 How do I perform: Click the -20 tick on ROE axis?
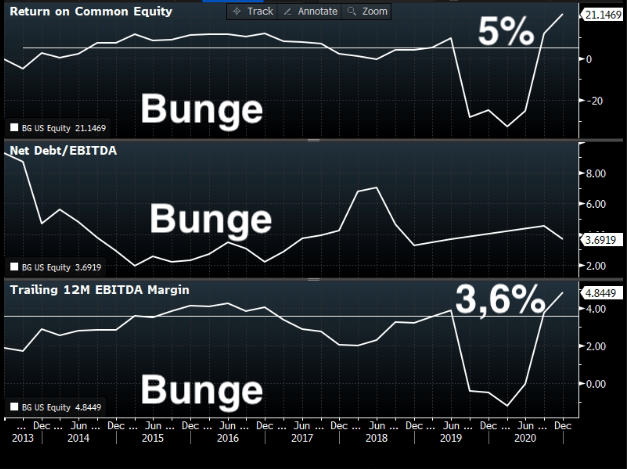click(595, 101)
